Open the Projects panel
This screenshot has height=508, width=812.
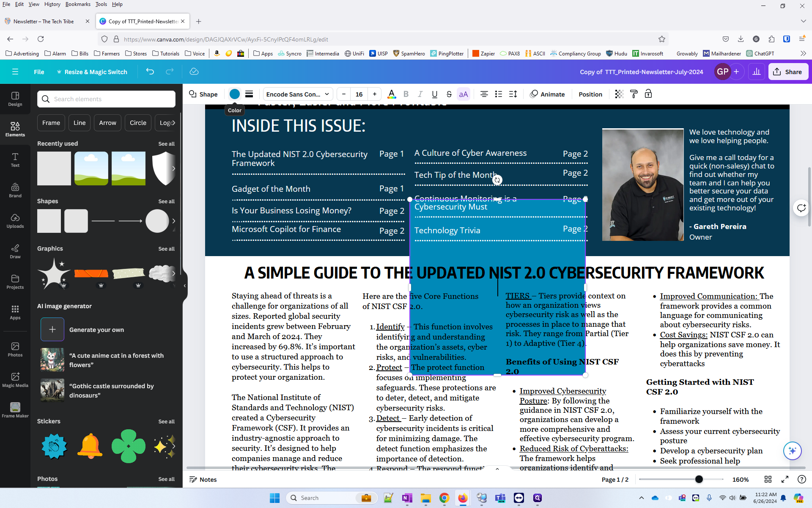tap(15, 282)
